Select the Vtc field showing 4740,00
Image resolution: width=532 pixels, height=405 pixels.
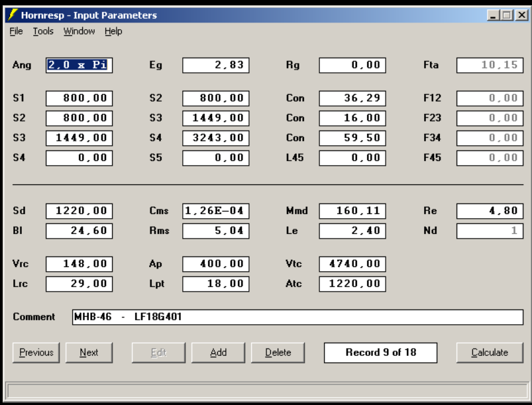pyautogui.click(x=352, y=264)
